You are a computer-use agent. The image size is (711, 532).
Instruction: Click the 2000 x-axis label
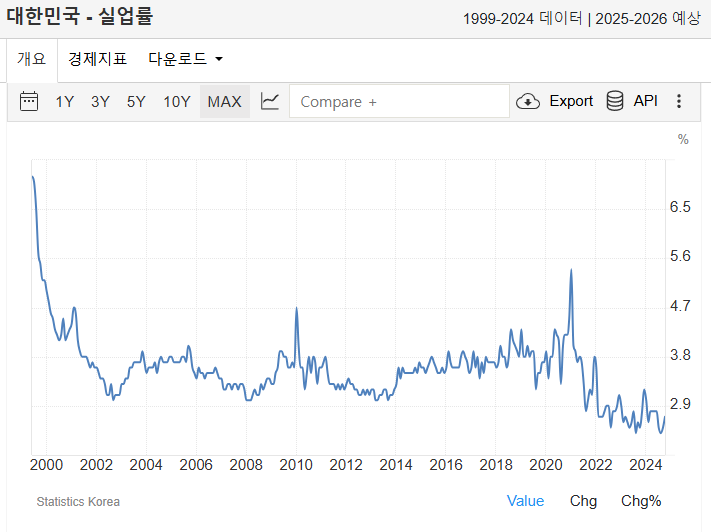(46, 465)
